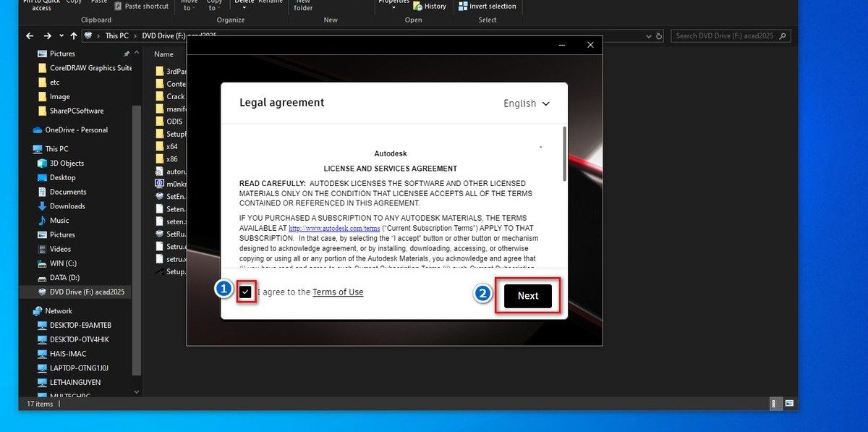Viewport: 868px width, 432px height.
Task: Select DESKTOP-E9AMTEB network computer
Action: tap(80, 325)
